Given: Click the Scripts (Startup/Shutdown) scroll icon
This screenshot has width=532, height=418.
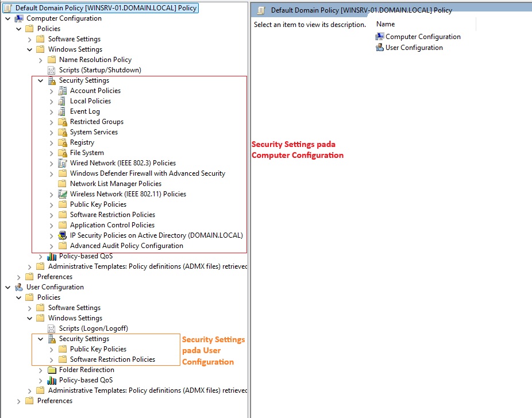Looking at the screenshot, I should pos(52,70).
